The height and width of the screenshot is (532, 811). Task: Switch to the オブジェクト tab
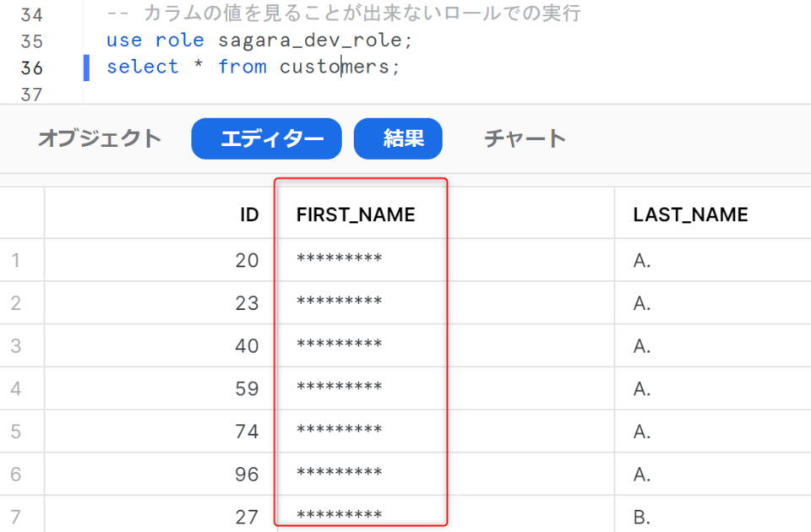[101, 138]
